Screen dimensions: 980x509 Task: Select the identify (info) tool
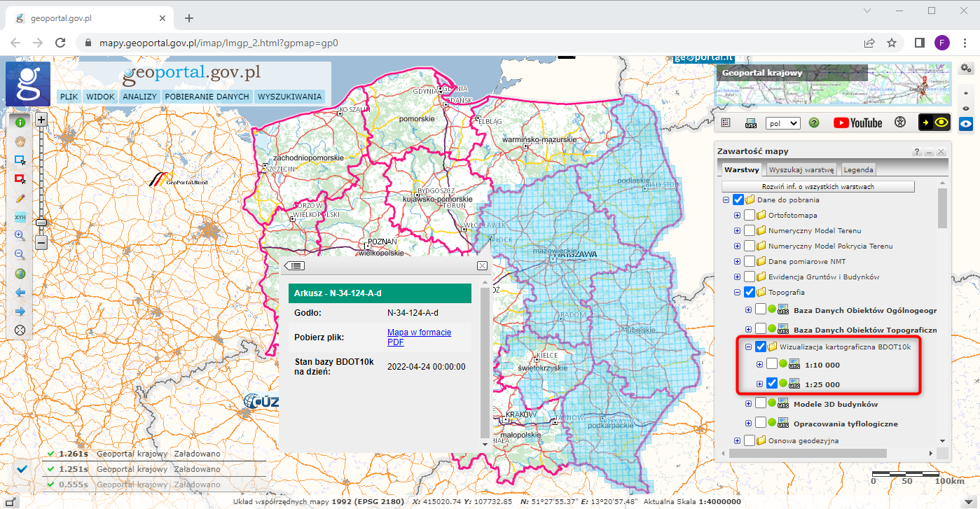pos(20,122)
